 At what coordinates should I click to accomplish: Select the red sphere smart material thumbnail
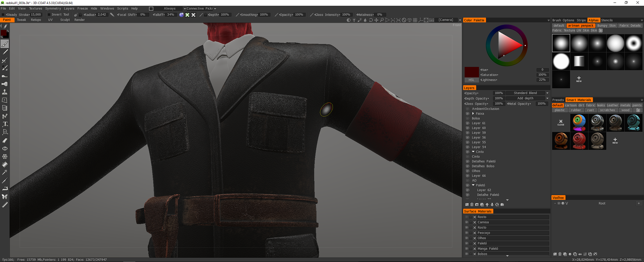coord(579,141)
